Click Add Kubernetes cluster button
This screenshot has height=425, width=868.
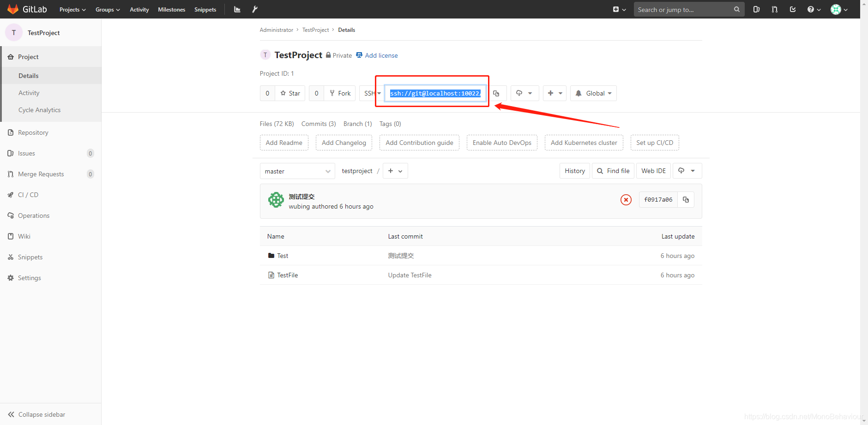(x=584, y=143)
